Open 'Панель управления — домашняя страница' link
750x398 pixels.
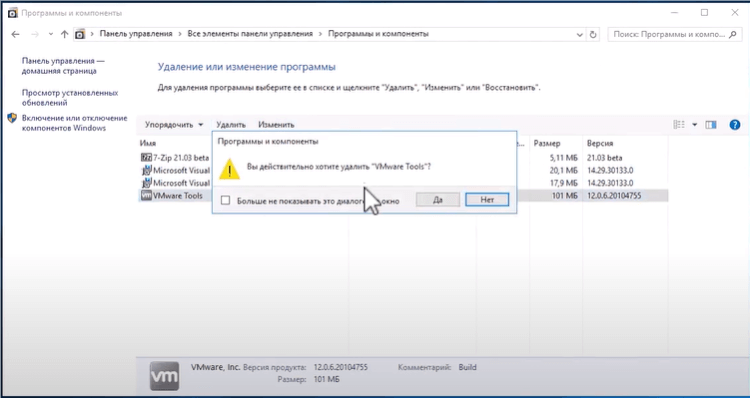63,66
